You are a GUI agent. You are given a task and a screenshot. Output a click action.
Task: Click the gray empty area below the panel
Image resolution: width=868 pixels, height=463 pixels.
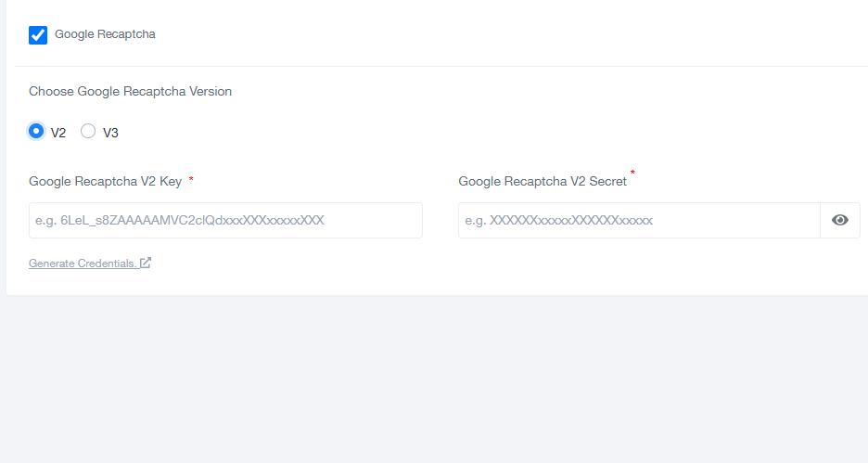click(434, 380)
